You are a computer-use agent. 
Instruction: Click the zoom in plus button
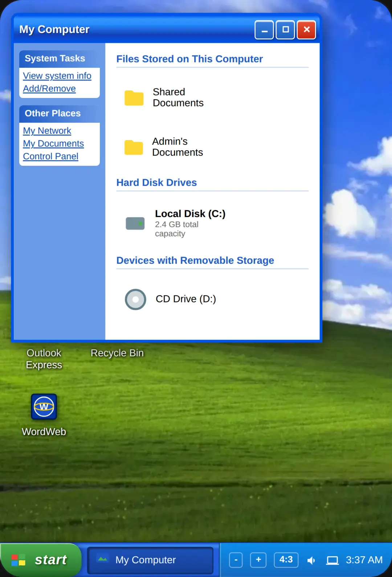[x=258, y=560]
